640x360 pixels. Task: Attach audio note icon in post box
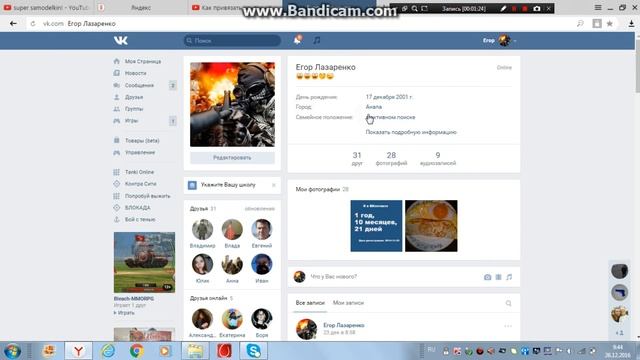pos(509,277)
